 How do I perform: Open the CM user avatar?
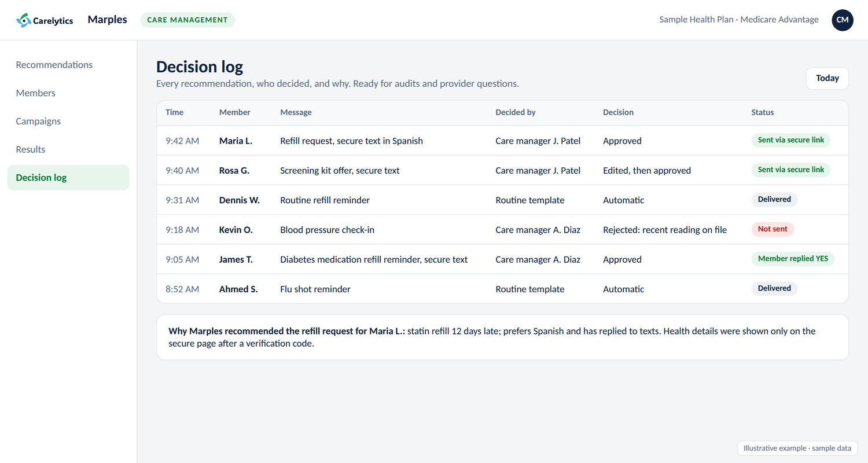pyautogui.click(x=842, y=20)
